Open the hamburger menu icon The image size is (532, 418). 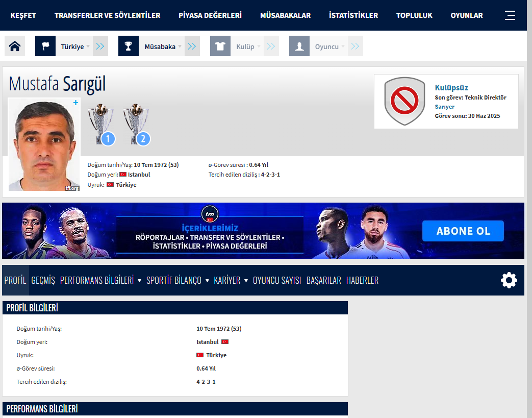point(510,15)
